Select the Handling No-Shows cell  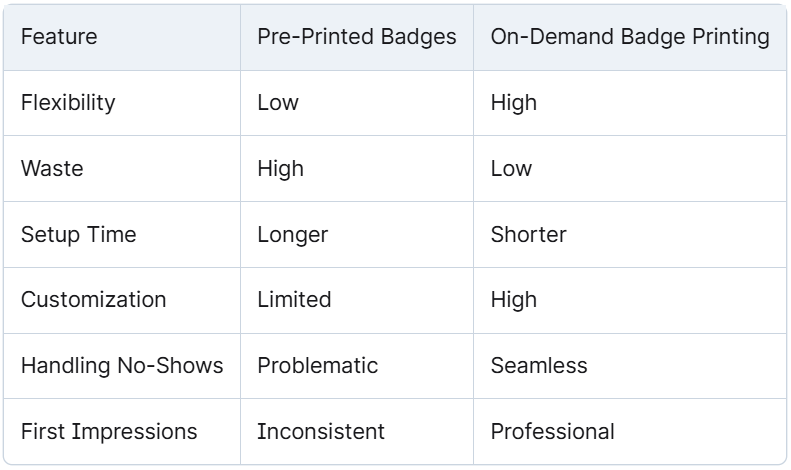(x=122, y=366)
